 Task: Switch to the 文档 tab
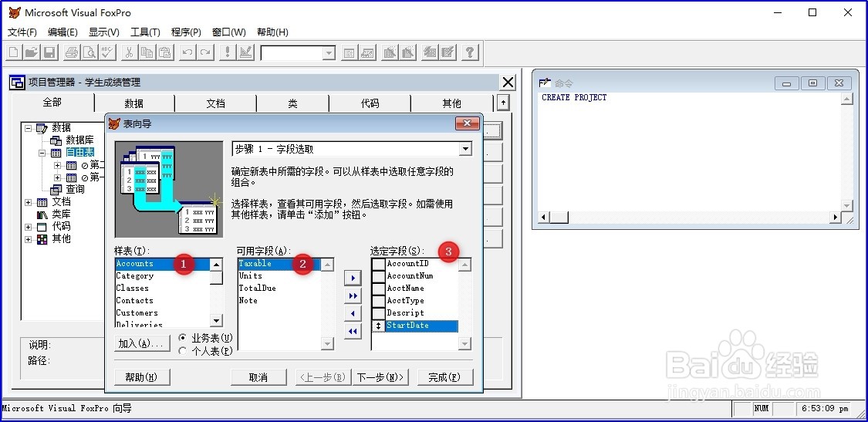click(x=216, y=103)
